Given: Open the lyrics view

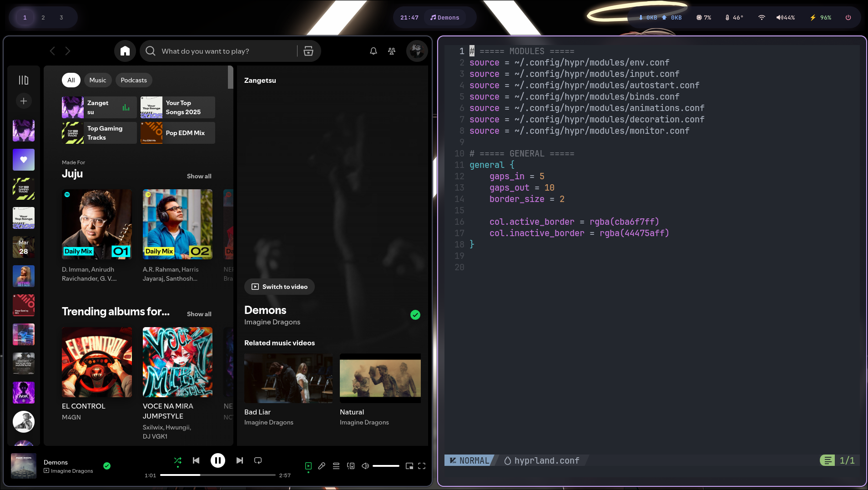Looking at the screenshot, I should [x=322, y=466].
